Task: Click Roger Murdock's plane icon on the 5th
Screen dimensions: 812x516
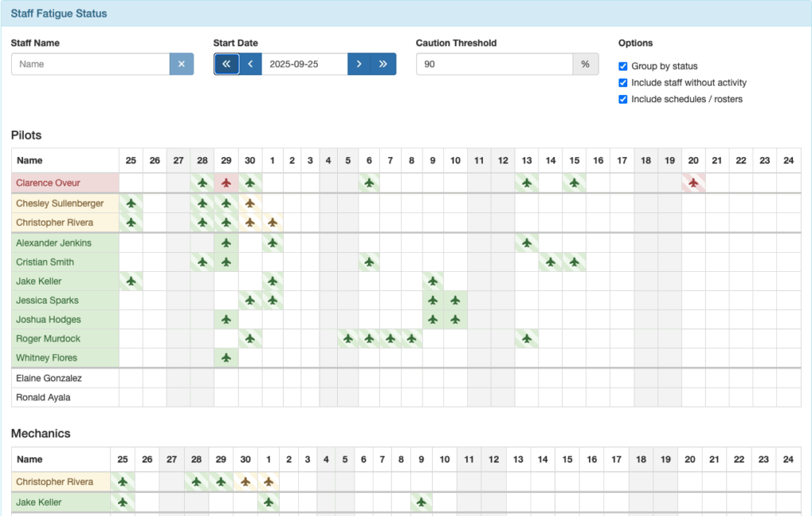Action: pyautogui.click(x=347, y=338)
